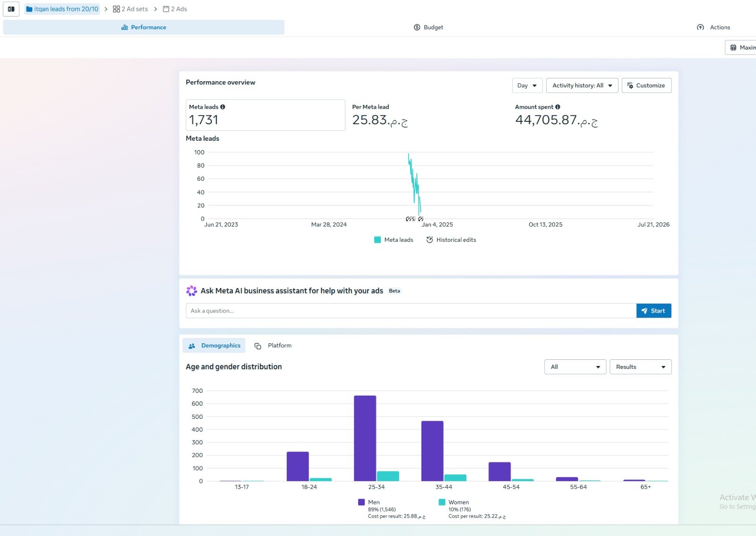
Task: Click the historical edit marker nearest Jan 4, 2025
Action: 421,219
